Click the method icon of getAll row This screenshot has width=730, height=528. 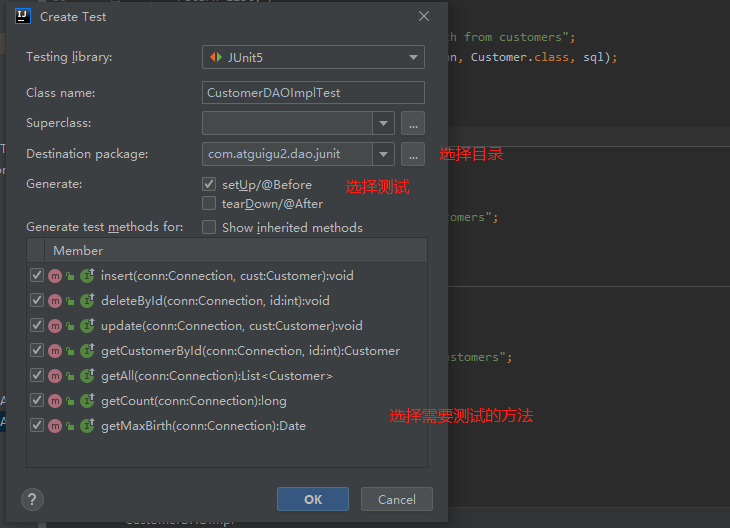pos(55,376)
